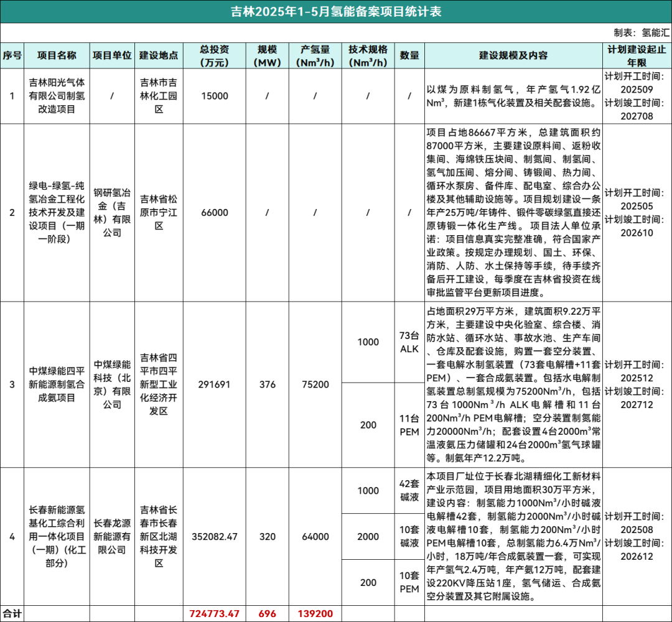Select the "序号" column header
The height and width of the screenshot is (622, 672).
(12, 55)
